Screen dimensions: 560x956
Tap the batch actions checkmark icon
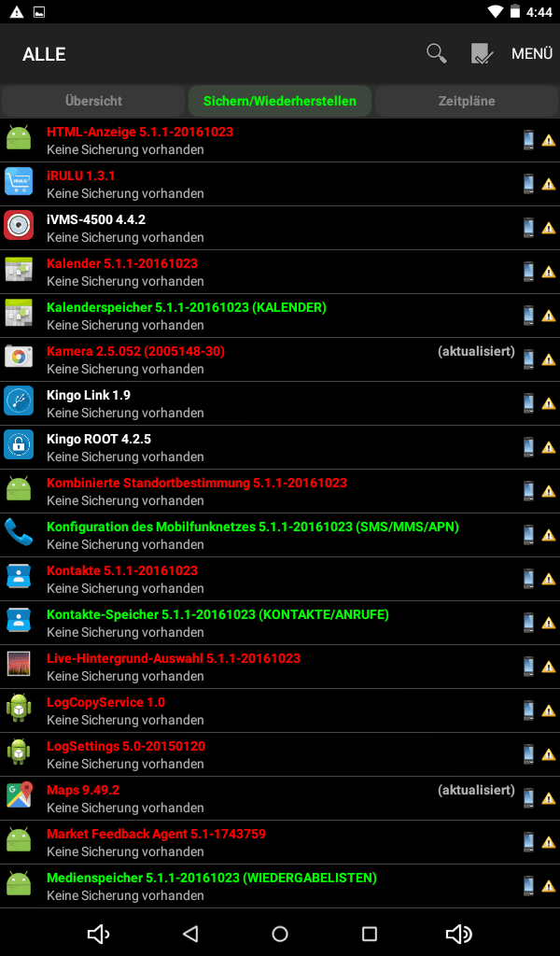click(x=482, y=53)
